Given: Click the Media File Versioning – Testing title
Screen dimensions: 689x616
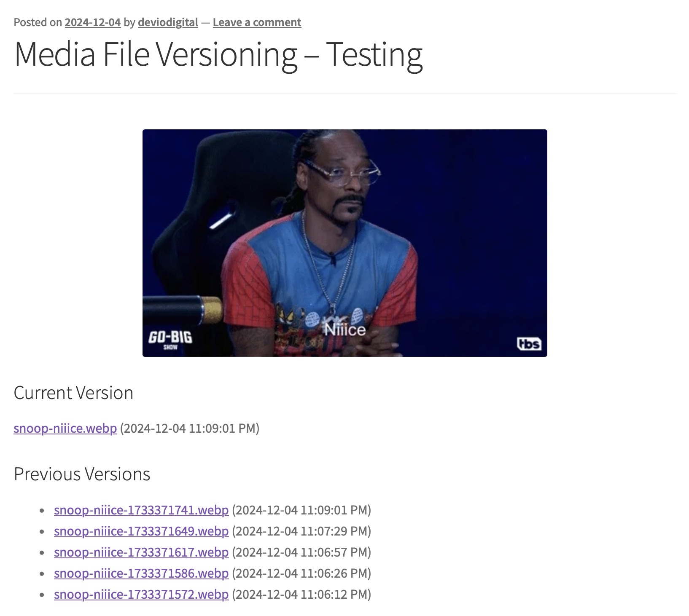Looking at the screenshot, I should point(218,55).
